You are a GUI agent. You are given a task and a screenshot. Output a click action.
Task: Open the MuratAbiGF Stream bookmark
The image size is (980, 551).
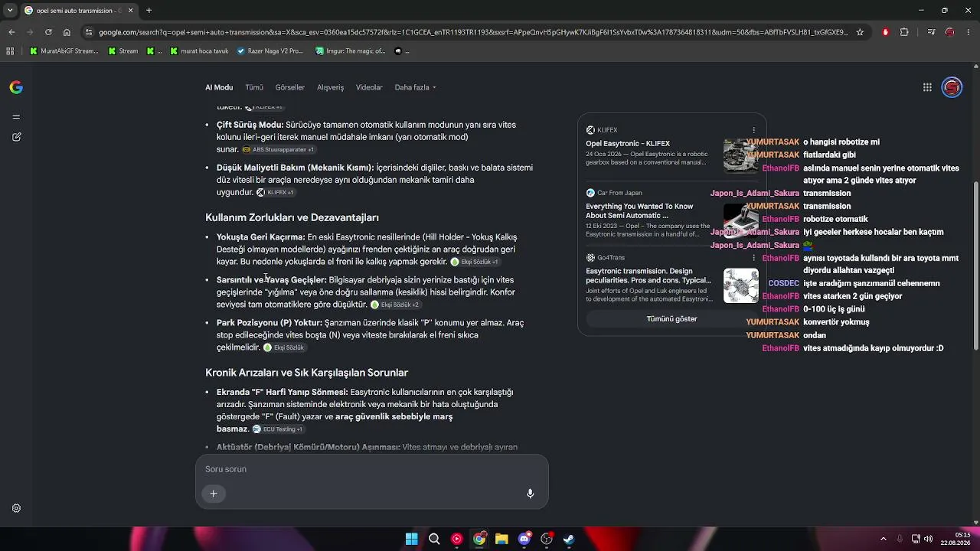[64, 51]
